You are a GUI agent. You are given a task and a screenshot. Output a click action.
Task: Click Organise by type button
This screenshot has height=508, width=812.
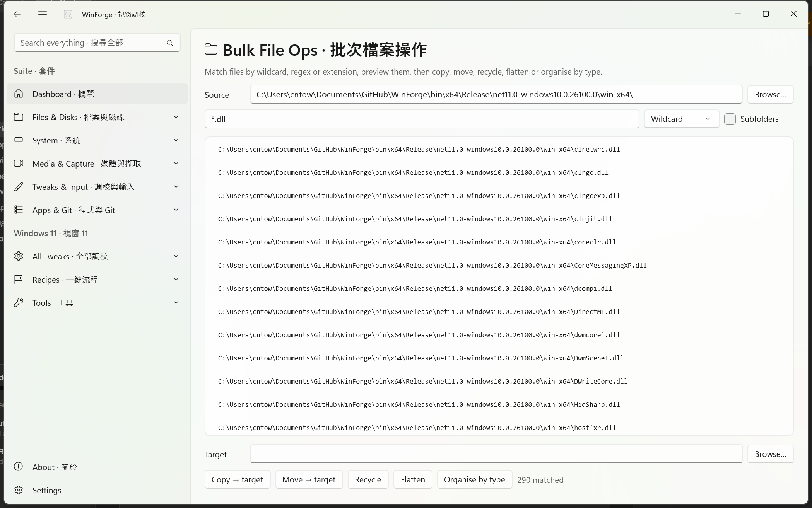[474, 479]
